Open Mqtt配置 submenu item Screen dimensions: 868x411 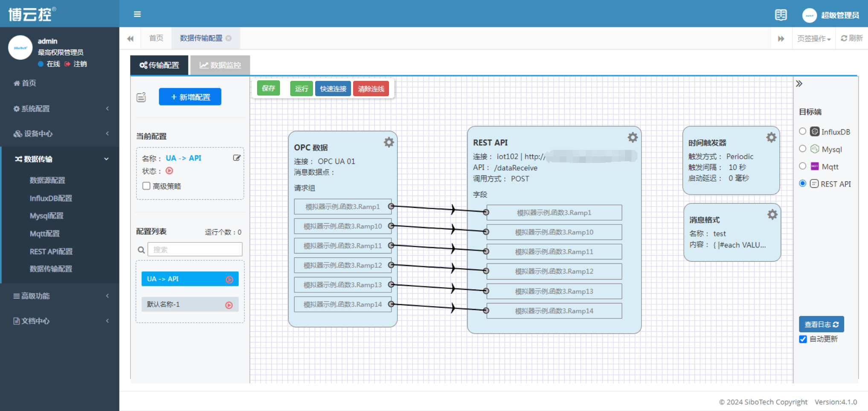(45, 234)
